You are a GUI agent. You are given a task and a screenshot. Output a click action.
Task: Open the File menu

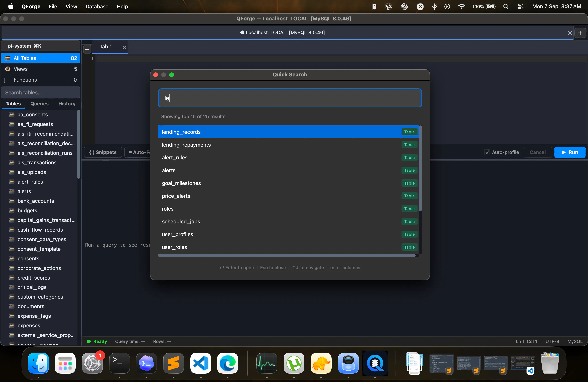tap(53, 6)
